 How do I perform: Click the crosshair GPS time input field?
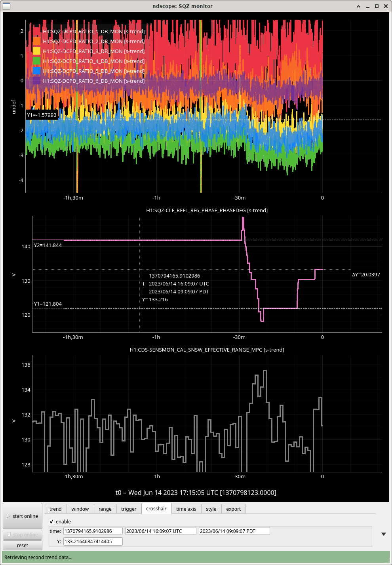coord(93,531)
